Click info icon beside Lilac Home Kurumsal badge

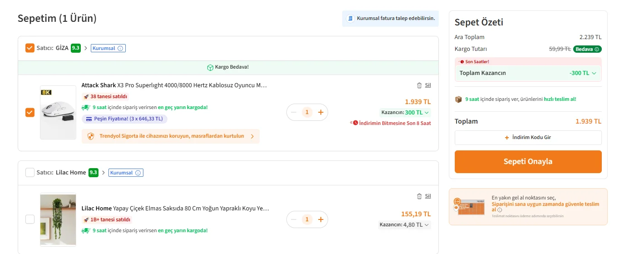tap(138, 173)
